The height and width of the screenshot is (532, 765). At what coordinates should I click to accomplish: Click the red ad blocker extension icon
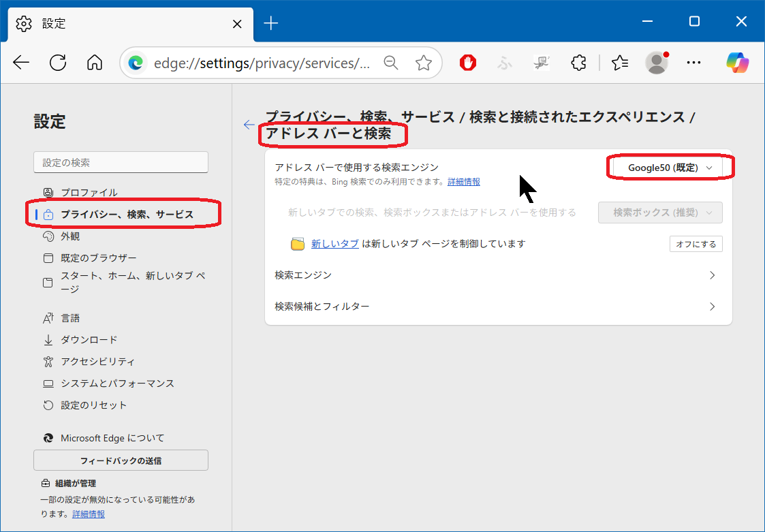pyautogui.click(x=467, y=63)
